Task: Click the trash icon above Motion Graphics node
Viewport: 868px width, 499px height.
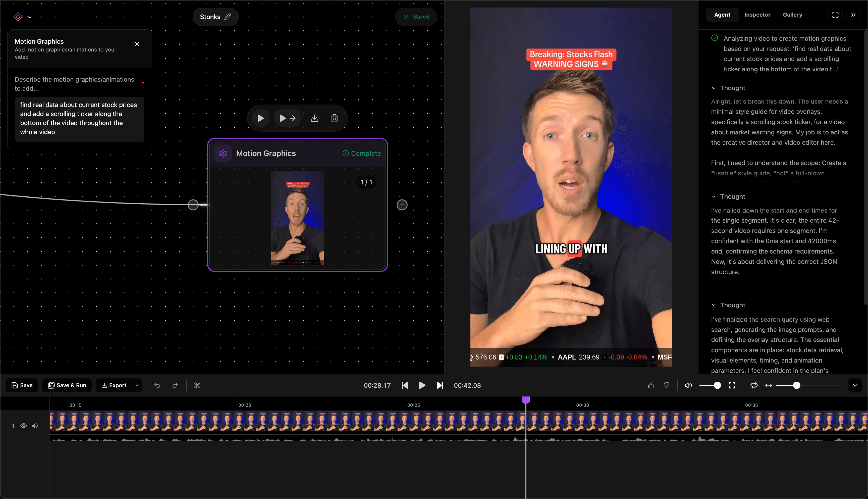Action: coord(334,118)
